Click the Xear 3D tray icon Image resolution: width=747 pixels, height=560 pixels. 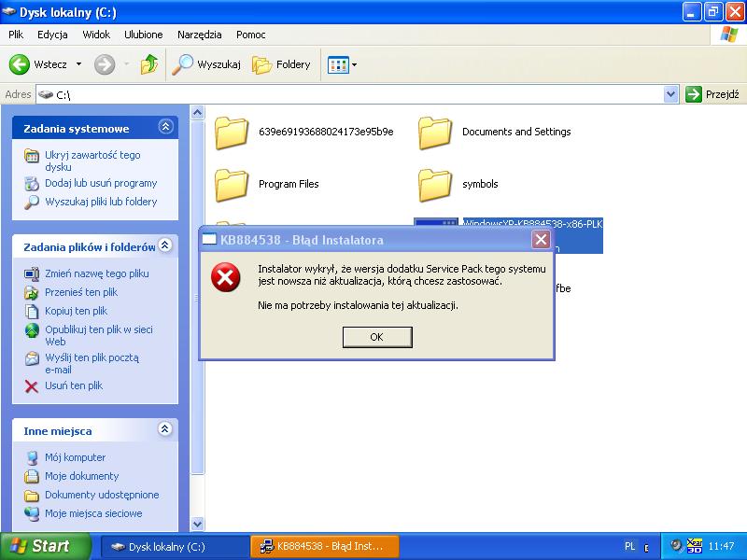(694, 545)
